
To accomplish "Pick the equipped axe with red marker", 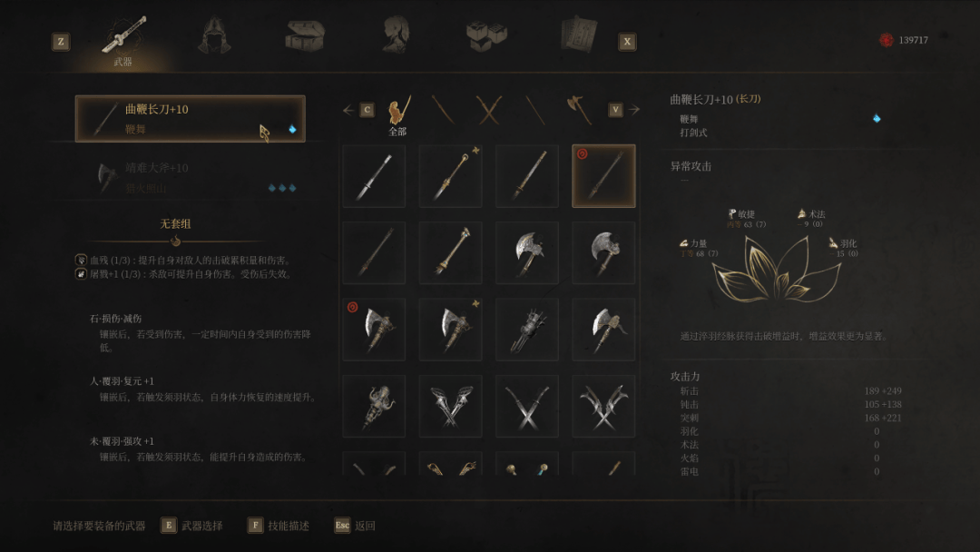I will coord(374,330).
